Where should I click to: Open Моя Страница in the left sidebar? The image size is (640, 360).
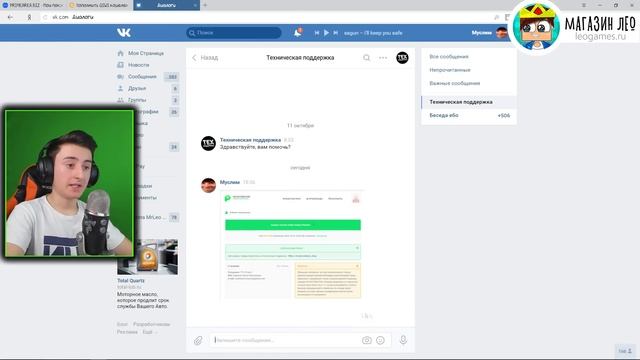pos(146,53)
